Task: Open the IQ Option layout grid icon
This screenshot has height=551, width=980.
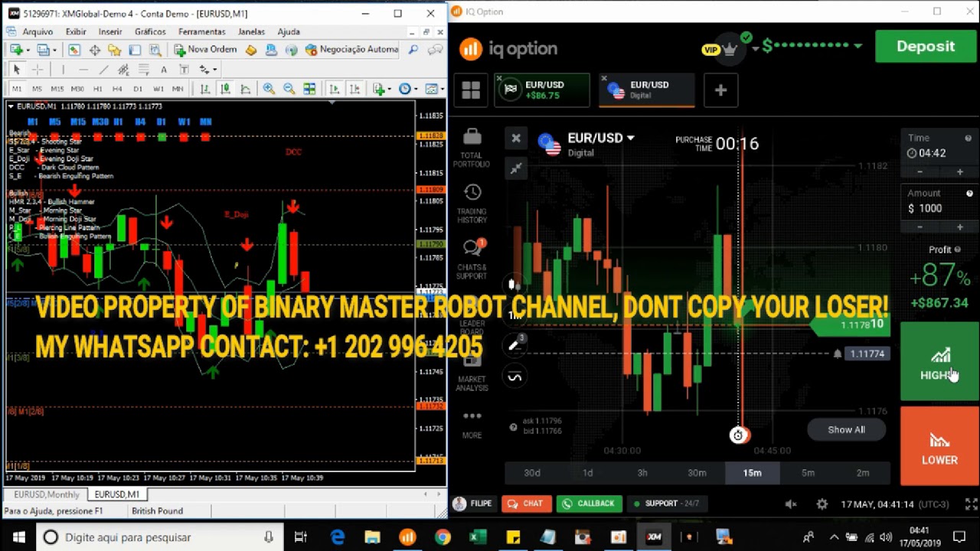Action: pyautogui.click(x=471, y=90)
